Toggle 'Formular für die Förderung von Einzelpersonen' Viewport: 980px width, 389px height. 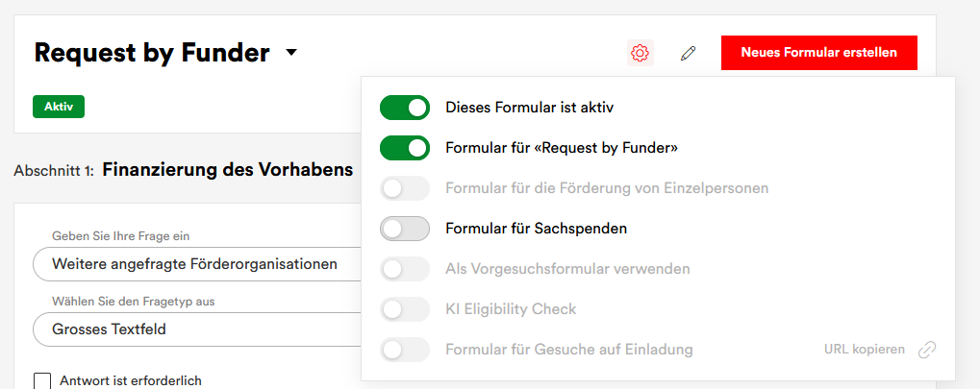tap(405, 188)
